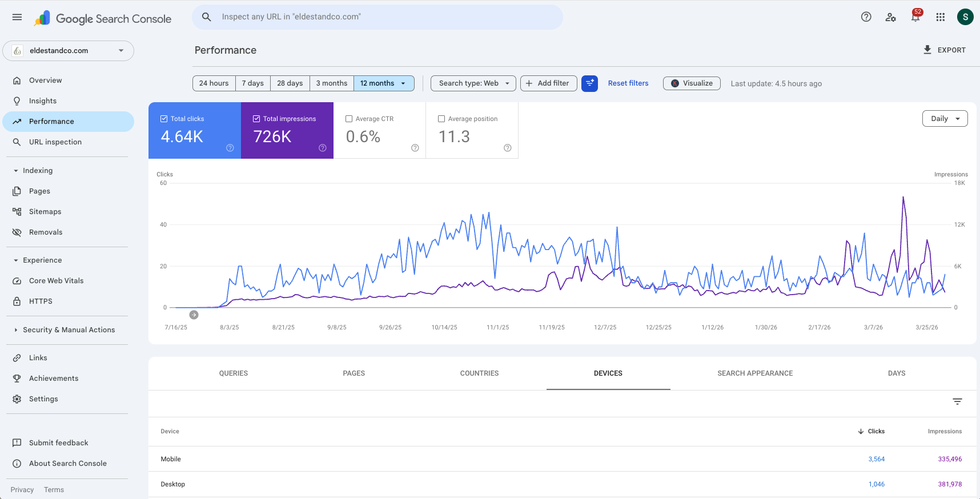980x499 pixels.
Task: Sort table by Impressions column
Action: point(945,432)
